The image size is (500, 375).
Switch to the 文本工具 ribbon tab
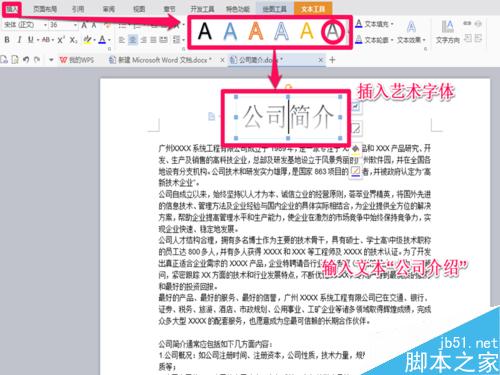pyautogui.click(x=313, y=9)
